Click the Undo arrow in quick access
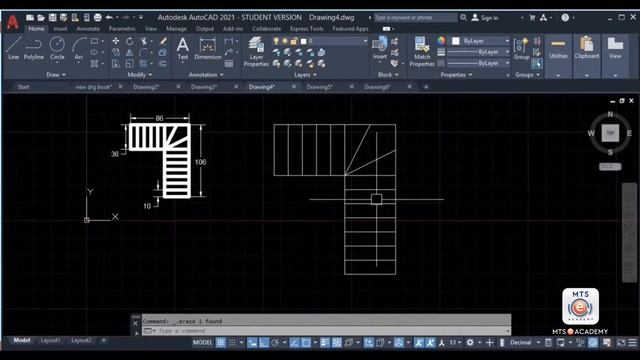The width and height of the screenshot is (640, 360). tap(109, 18)
